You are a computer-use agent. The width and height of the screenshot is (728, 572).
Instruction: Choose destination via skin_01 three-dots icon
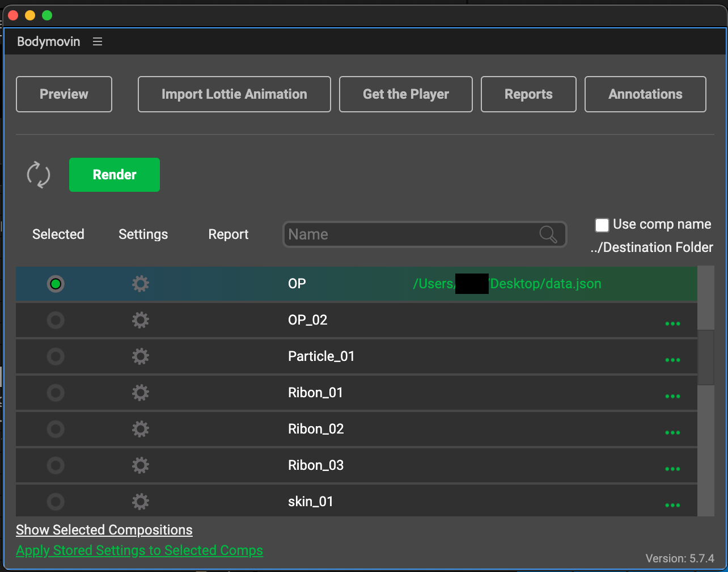coord(672,505)
